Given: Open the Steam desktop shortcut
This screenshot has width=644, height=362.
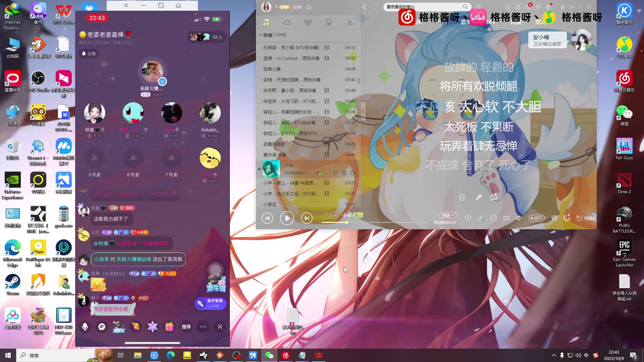Looking at the screenshot, I should [13, 285].
